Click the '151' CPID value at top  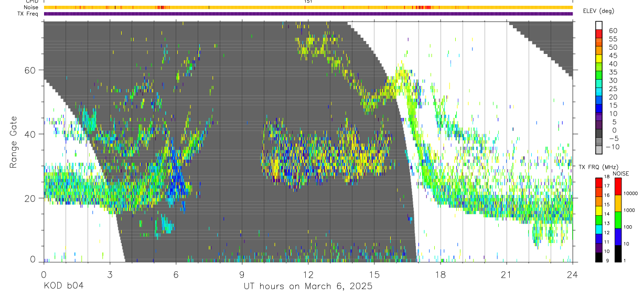coord(308,2)
